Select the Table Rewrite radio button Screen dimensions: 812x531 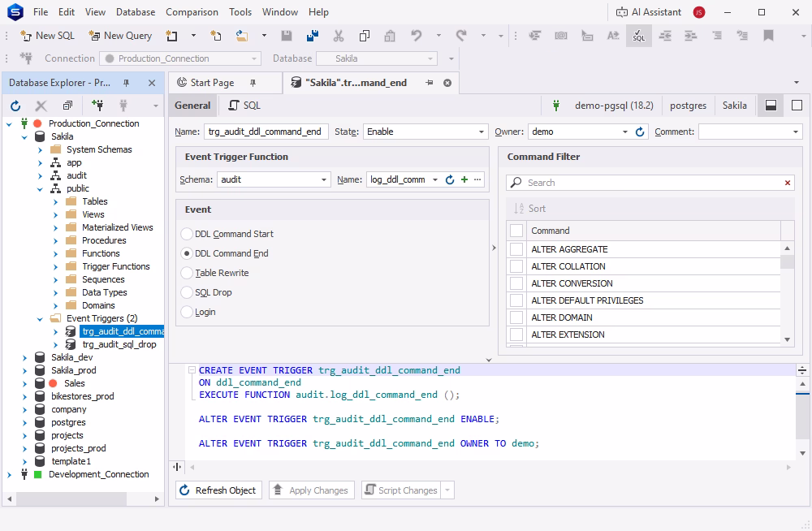pyautogui.click(x=187, y=273)
